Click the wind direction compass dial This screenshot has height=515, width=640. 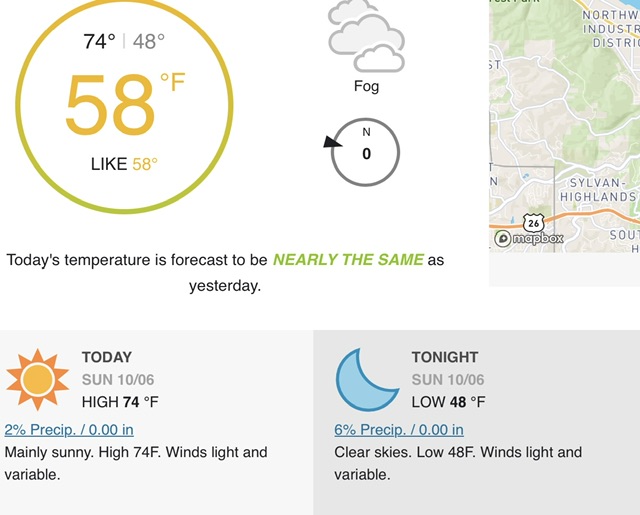(x=365, y=152)
